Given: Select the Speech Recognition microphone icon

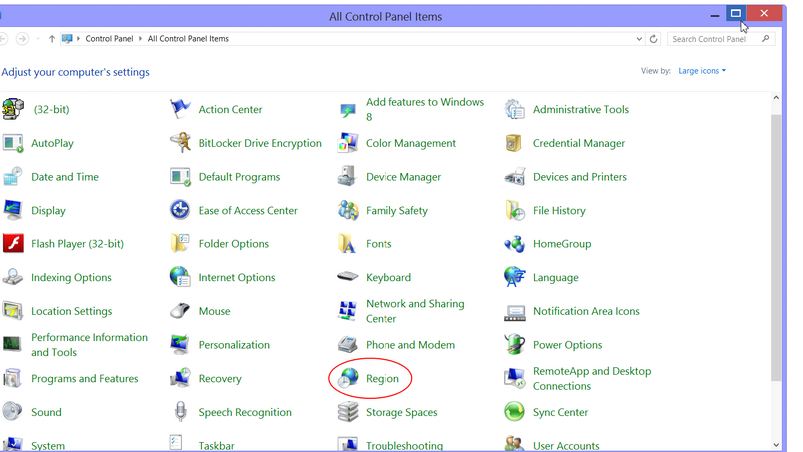Looking at the screenshot, I should 180,412.
